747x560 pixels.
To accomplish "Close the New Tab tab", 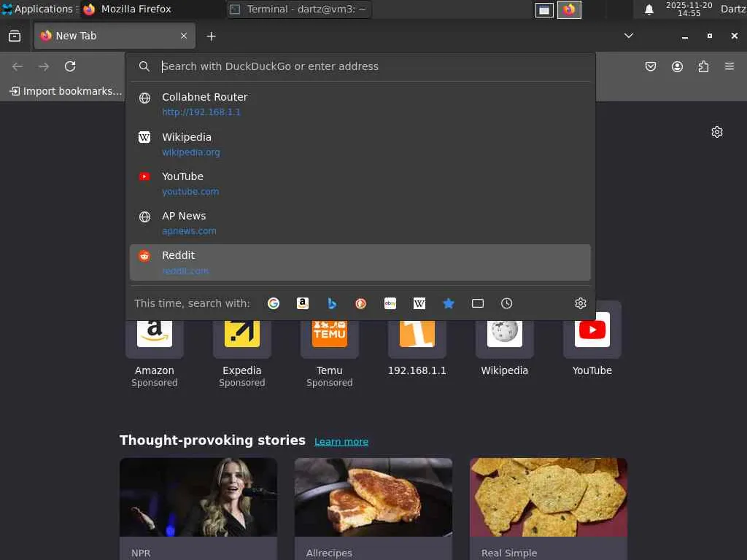I will point(184,36).
